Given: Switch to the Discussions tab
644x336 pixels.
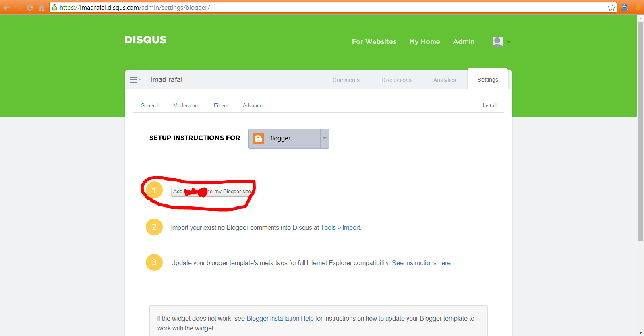Looking at the screenshot, I should [x=396, y=80].
